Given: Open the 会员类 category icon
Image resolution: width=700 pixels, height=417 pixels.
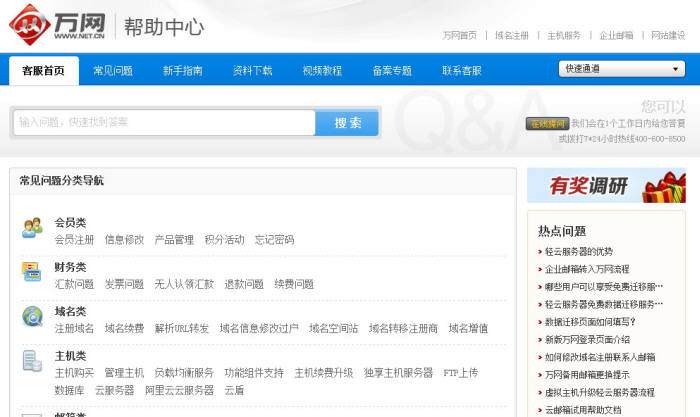Looking at the screenshot, I should coord(32,228).
